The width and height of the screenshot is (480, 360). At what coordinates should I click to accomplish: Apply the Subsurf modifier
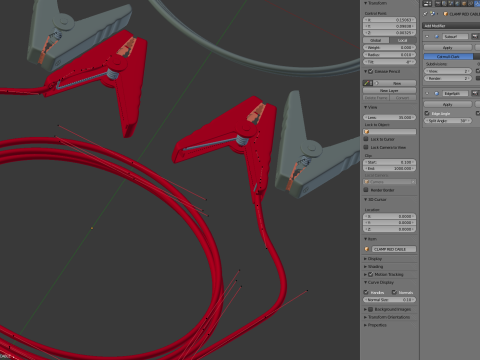click(448, 48)
